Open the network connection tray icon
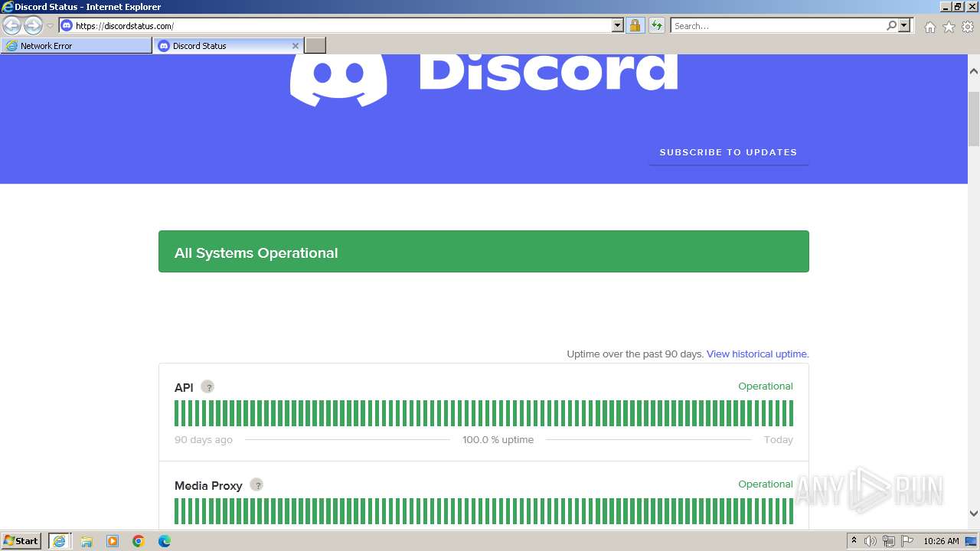This screenshot has height=551, width=980. tap(889, 541)
